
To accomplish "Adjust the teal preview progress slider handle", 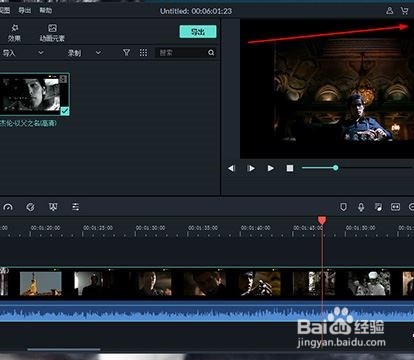I will point(336,168).
